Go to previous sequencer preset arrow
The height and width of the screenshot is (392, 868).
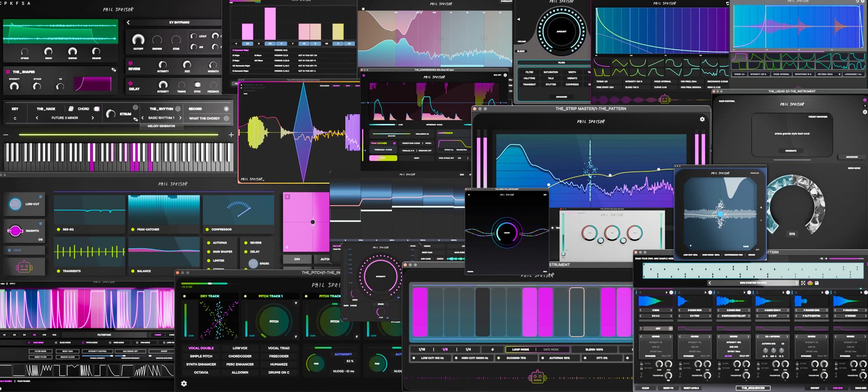pos(710,283)
